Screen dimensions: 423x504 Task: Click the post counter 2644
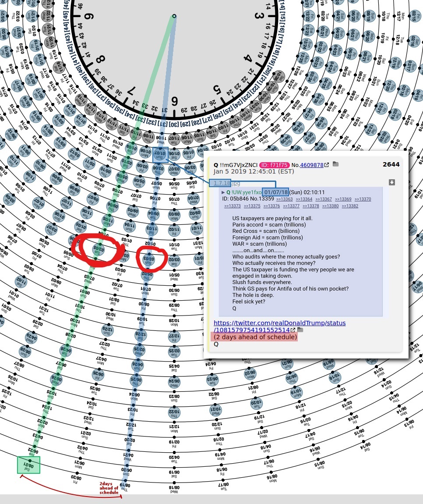coord(391,164)
